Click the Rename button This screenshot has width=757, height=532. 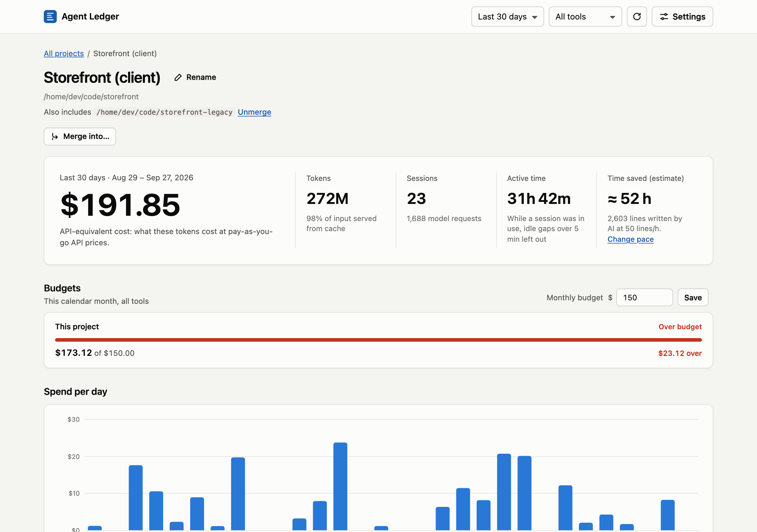195,77
